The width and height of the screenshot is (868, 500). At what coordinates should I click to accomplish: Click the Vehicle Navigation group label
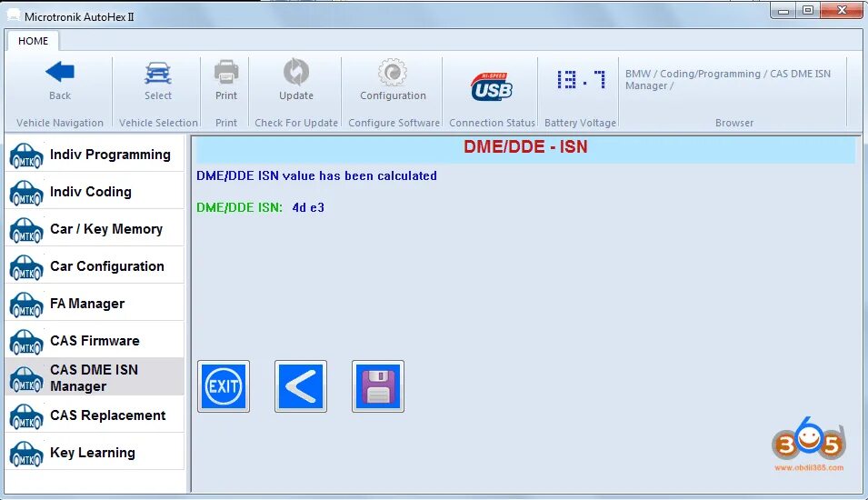60,123
